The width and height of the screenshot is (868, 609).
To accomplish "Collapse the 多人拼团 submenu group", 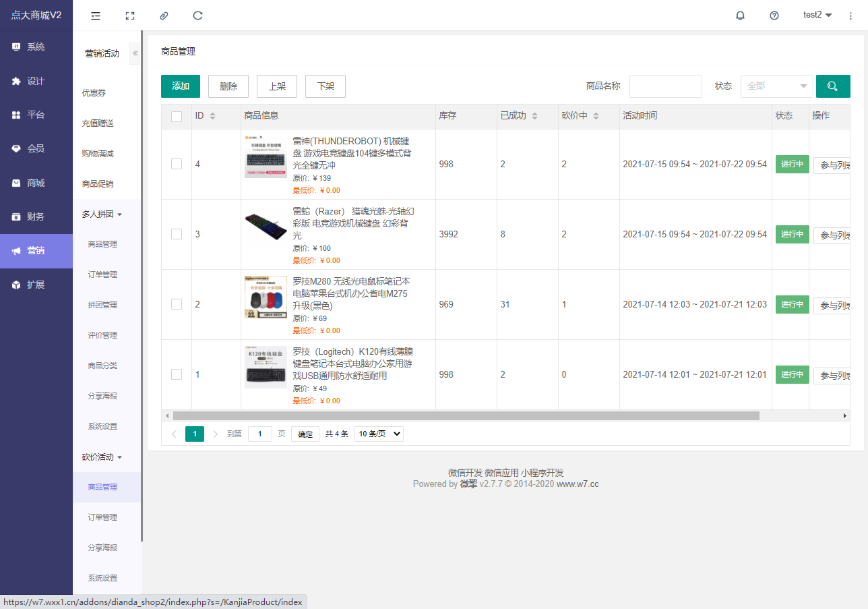I will tap(102, 214).
